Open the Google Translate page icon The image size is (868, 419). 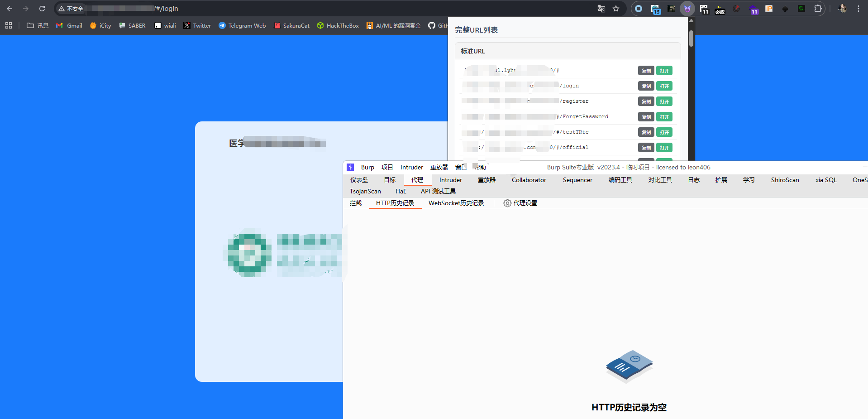(601, 9)
